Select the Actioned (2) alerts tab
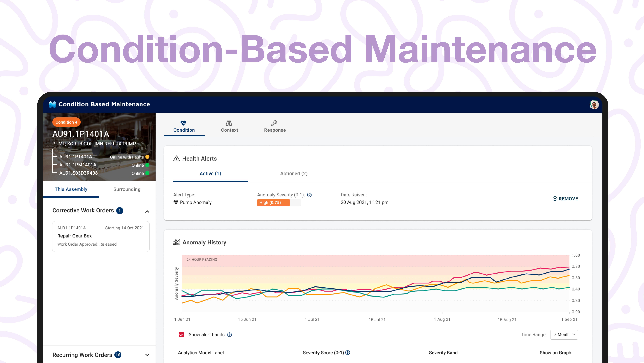The height and width of the screenshot is (363, 644). click(x=294, y=174)
